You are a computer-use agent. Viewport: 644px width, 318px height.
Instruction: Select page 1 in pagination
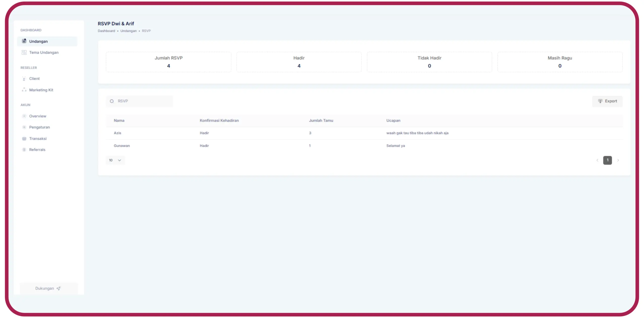click(607, 160)
